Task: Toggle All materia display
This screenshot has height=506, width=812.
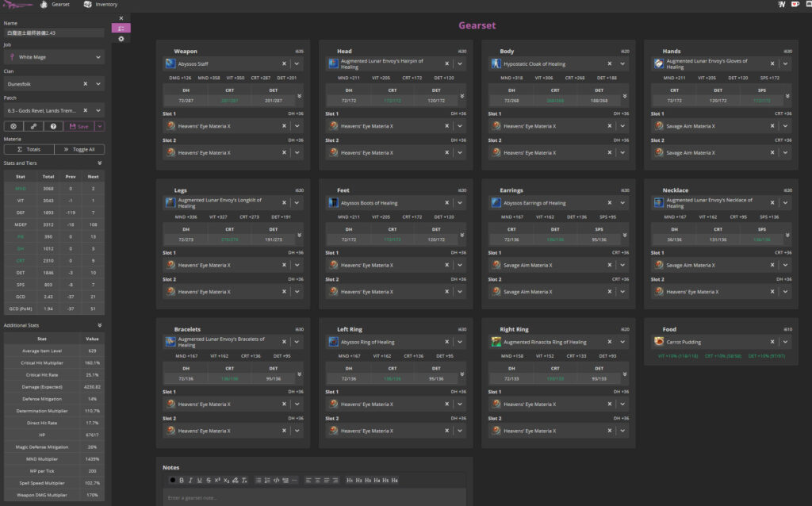Action: click(x=79, y=149)
